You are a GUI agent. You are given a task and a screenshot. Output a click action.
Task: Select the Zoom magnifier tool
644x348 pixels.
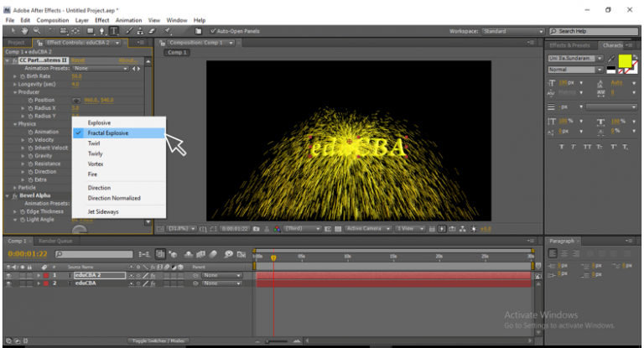(37, 31)
